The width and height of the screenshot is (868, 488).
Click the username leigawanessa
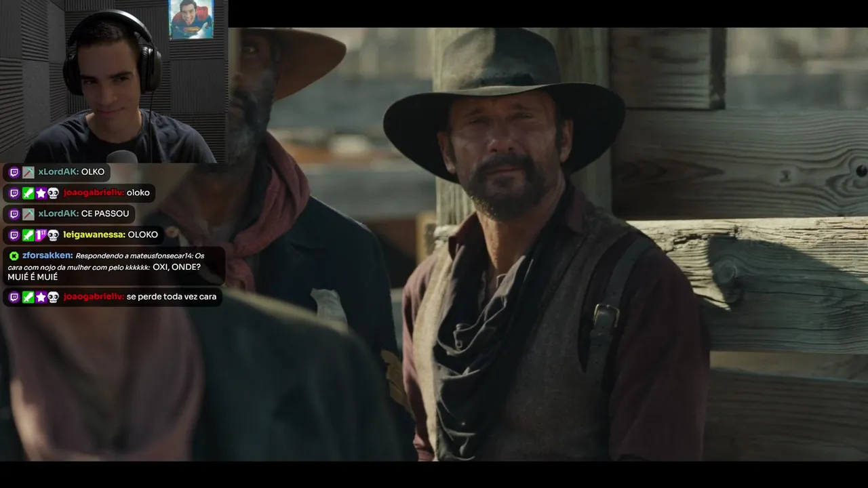click(x=94, y=235)
